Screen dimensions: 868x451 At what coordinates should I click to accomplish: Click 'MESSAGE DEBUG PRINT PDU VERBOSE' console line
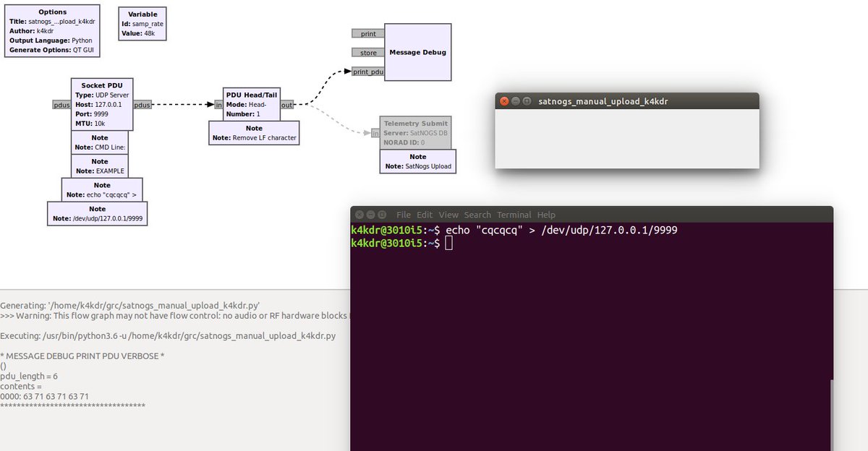click(82, 356)
